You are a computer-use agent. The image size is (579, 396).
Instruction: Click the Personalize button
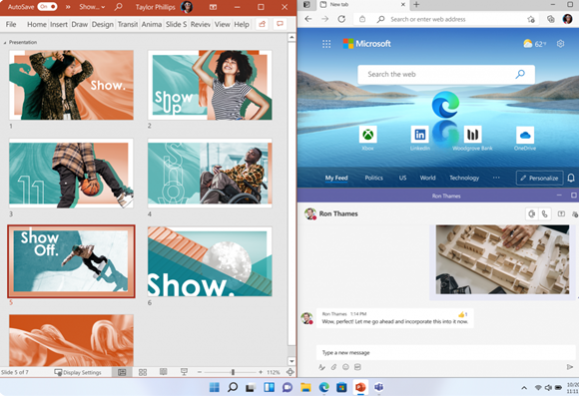[539, 178]
